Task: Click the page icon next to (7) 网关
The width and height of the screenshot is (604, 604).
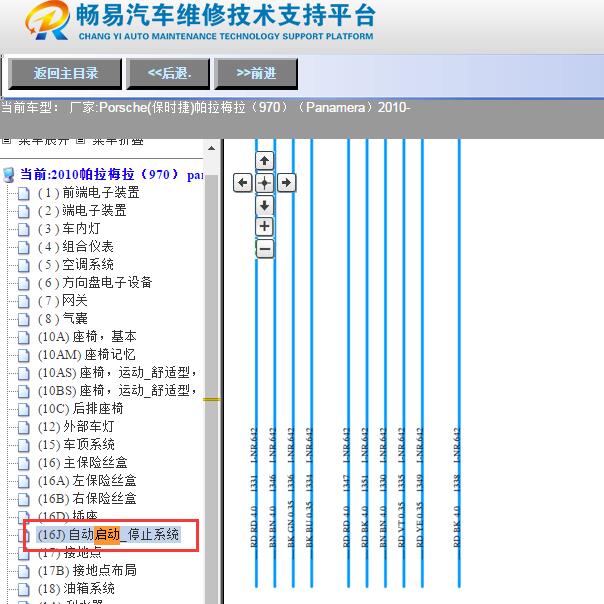Action: [x=23, y=301]
